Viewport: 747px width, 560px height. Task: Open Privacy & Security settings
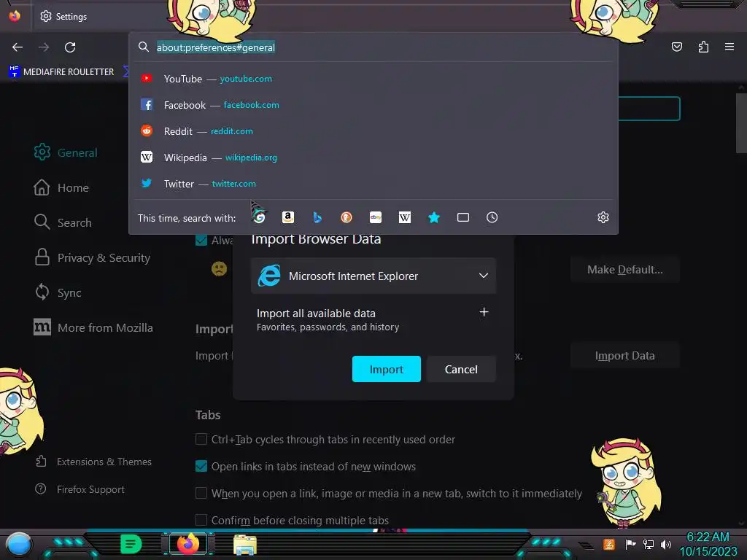pyautogui.click(x=92, y=257)
